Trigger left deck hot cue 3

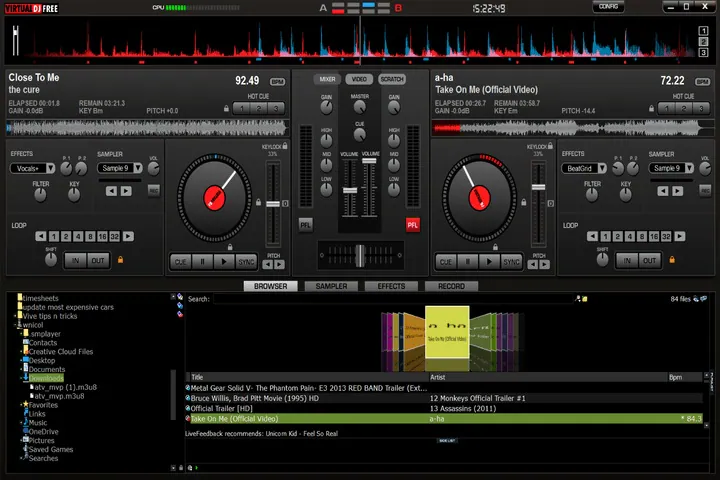(276, 108)
